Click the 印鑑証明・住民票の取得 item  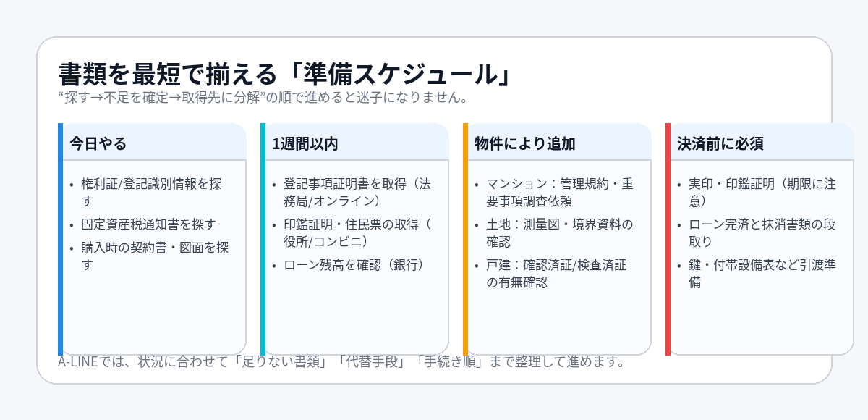click(x=357, y=232)
